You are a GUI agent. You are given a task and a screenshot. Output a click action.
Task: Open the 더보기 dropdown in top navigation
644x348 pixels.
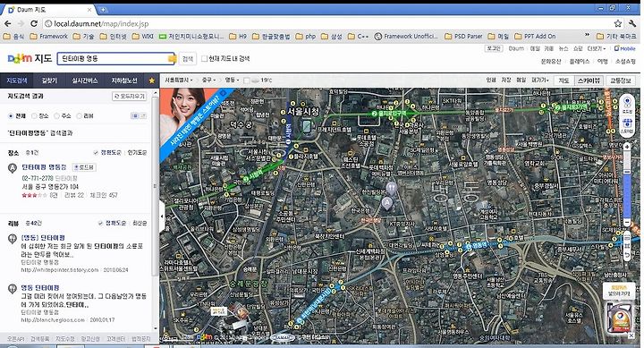coord(597,48)
